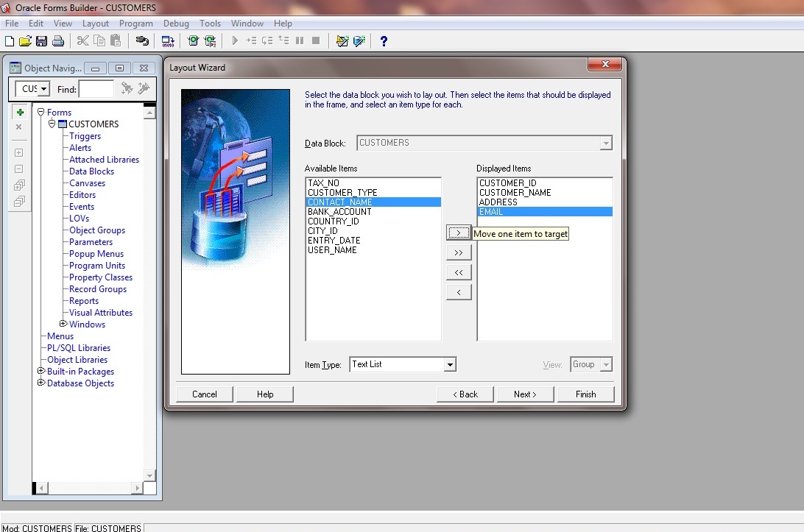The width and height of the screenshot is (804, 532).
Task: Open the Debug menu
Action: 176,24
